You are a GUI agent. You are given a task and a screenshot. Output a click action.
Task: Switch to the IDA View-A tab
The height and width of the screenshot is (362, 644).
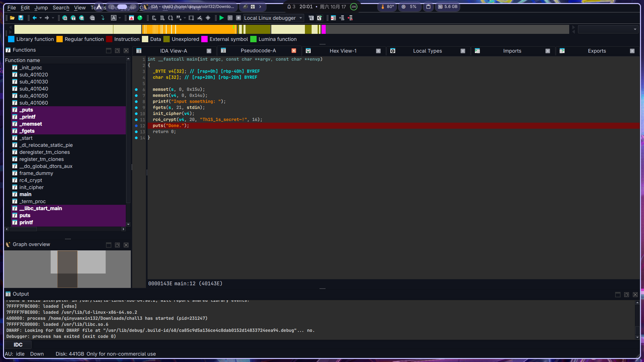[173, 51]
